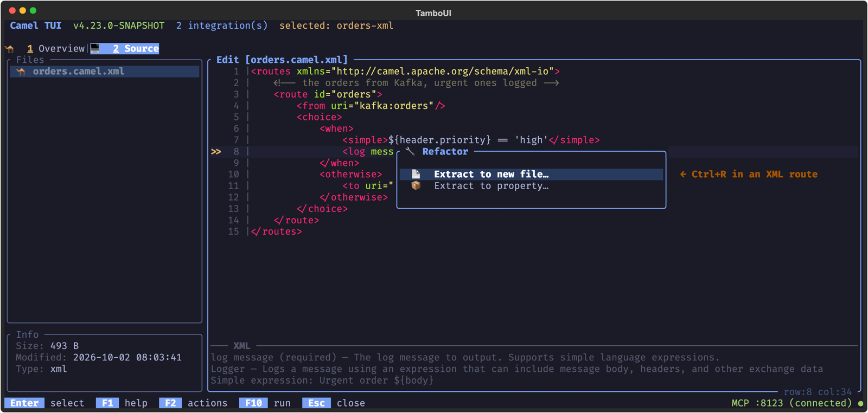Click the 'log message (required)' help line
868x413 pixels.
tap(465, 357)
